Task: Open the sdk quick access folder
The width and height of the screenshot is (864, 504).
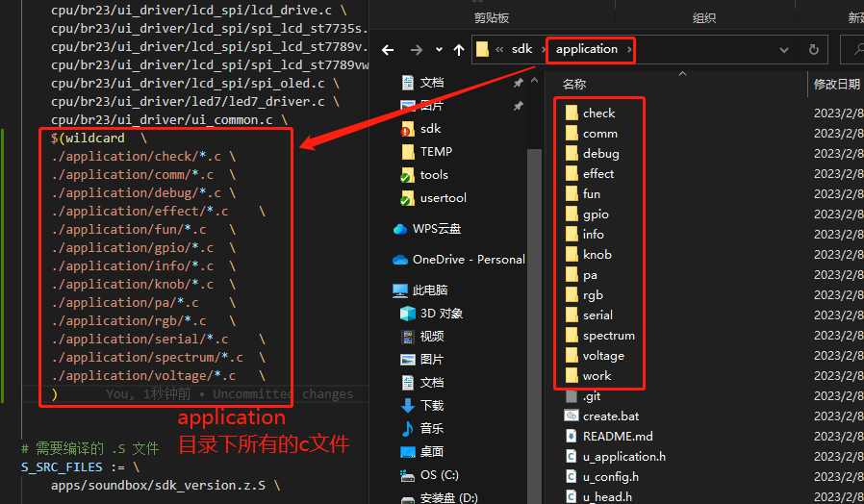Action: coord(421,129)
